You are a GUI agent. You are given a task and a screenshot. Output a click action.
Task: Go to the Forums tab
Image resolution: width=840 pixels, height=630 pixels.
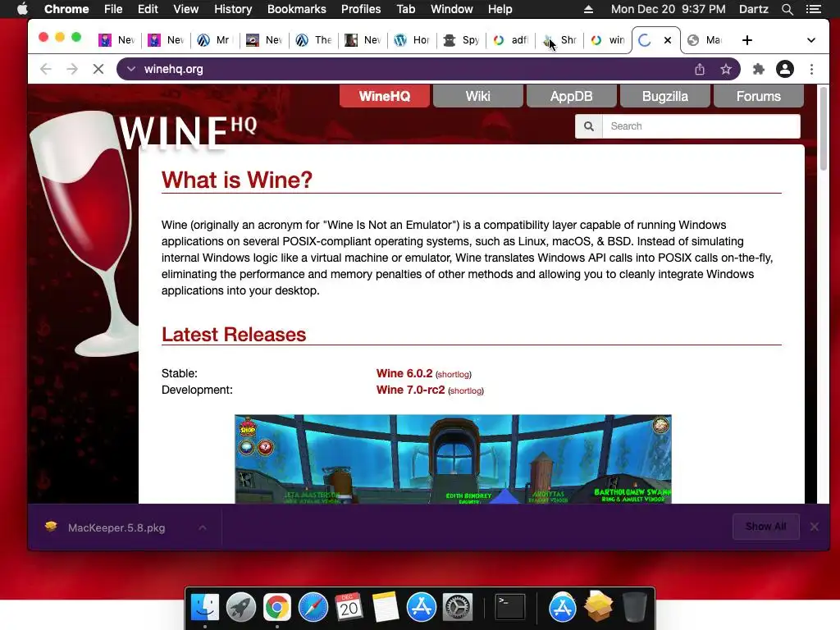pos(758,97)
